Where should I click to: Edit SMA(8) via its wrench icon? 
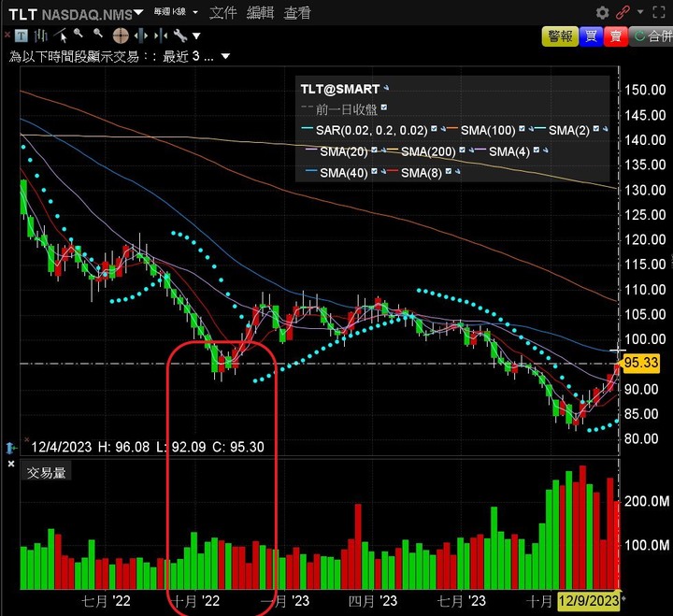pyautogui.click(x=457, y=172)
